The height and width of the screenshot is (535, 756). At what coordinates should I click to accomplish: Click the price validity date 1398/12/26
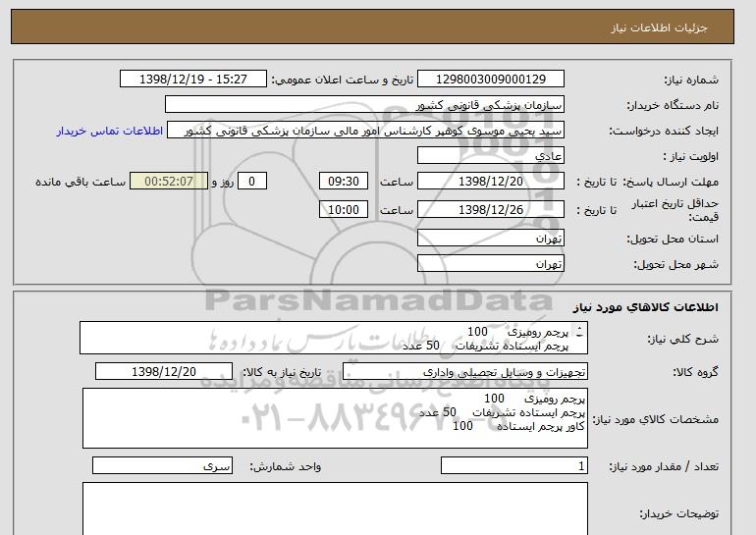490,209
